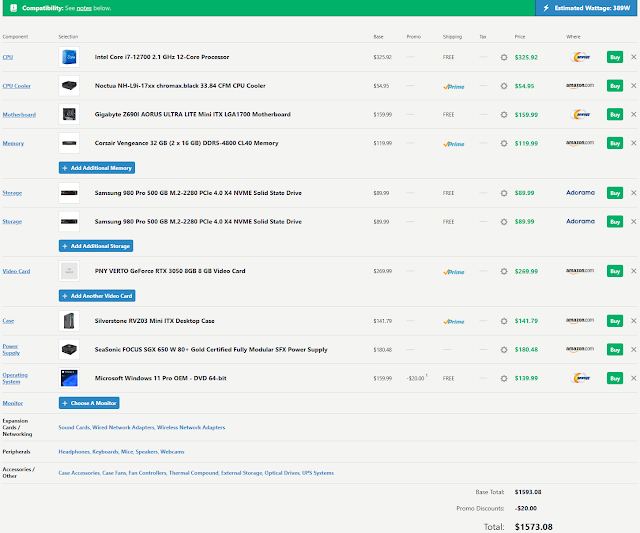Screen dimensions: 640x533
Task: Open the Motherboard component link
Action: click(19, 115)
